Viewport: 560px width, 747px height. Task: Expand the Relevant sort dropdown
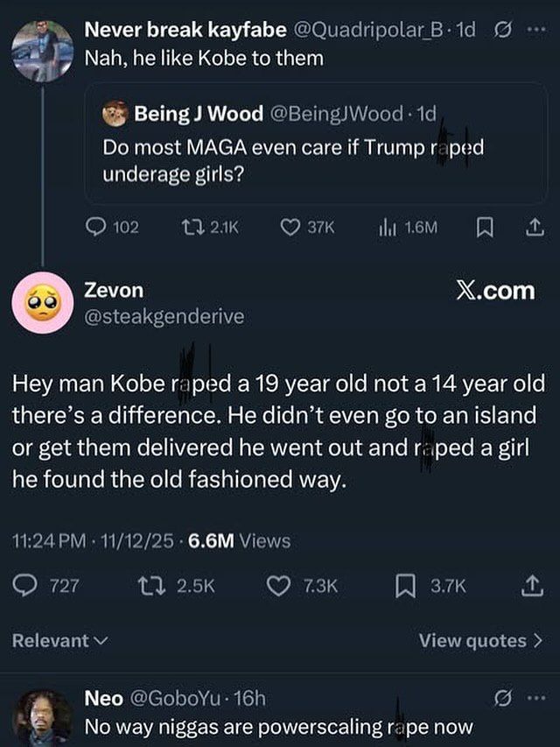59,641
